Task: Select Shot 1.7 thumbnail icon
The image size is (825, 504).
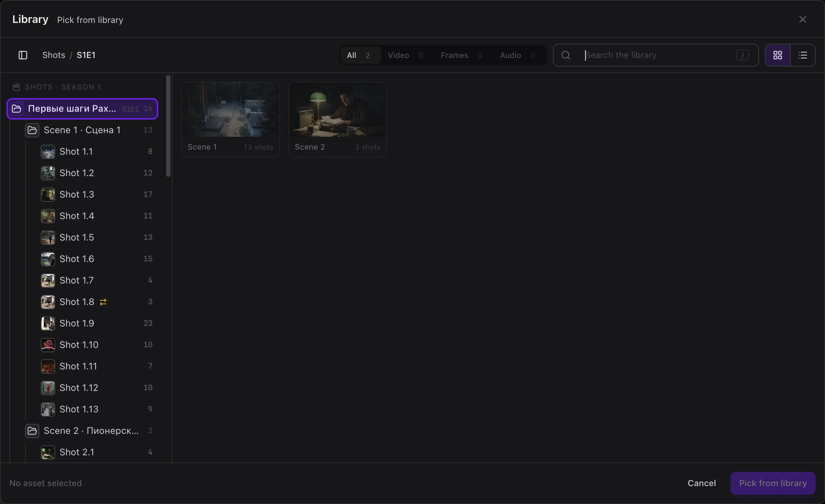Action: (48, 281)
